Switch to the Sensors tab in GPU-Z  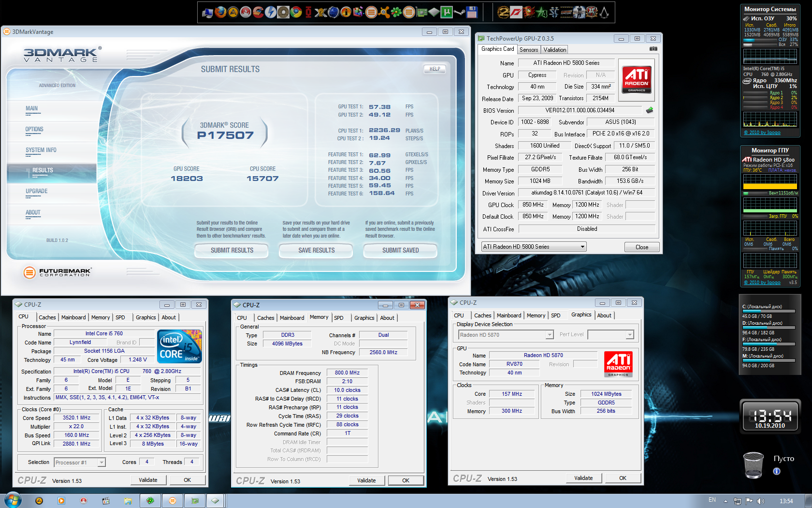click(x=529, y=50)
